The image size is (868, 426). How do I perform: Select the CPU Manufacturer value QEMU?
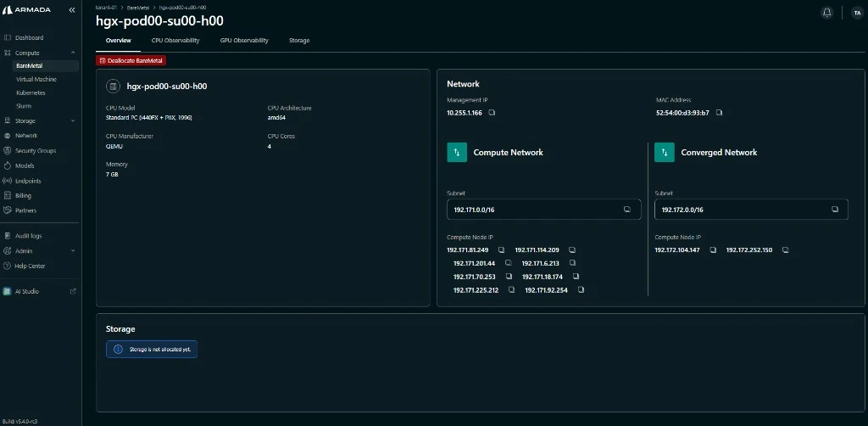point(114,146)
